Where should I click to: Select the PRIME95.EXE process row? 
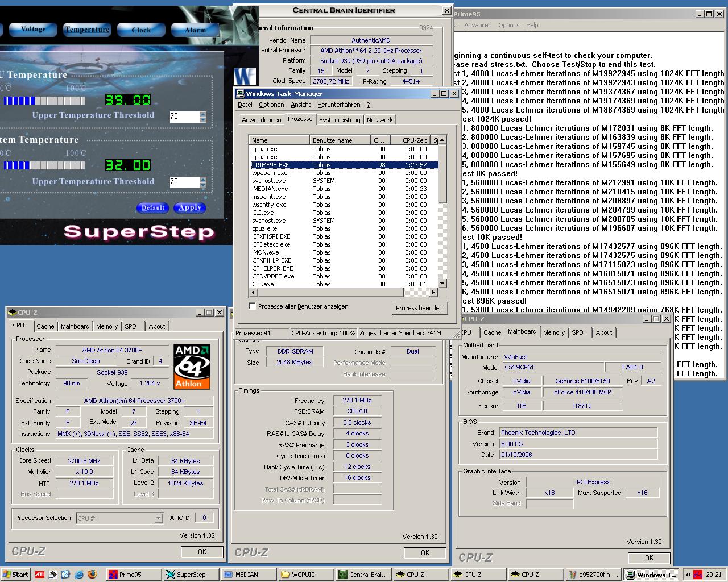pos(344,165)
